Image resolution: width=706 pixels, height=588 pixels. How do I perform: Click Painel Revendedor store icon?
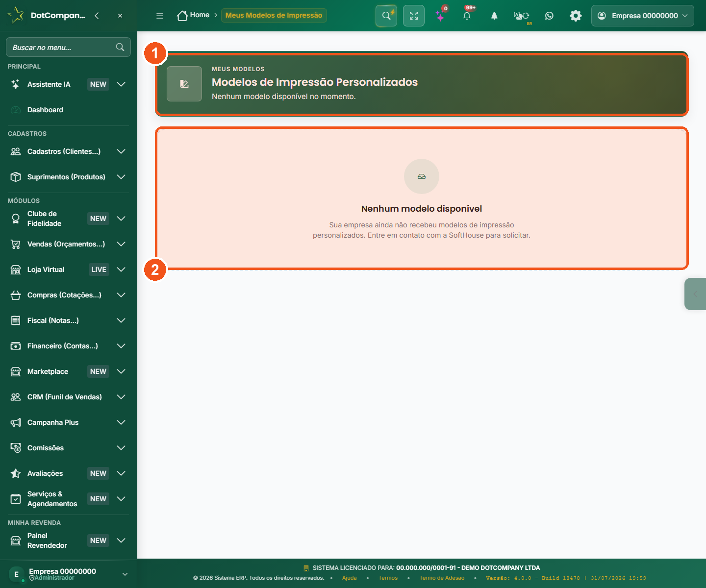point(16,540)
